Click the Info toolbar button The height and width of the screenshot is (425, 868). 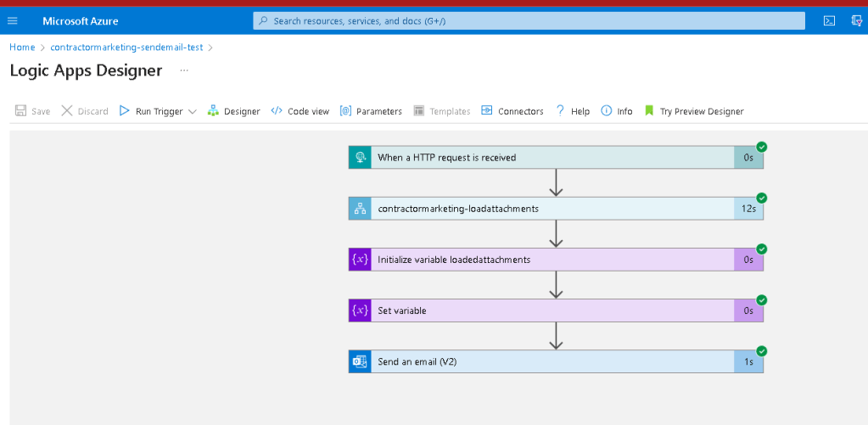pyautogui.click(x=617, y=111)
